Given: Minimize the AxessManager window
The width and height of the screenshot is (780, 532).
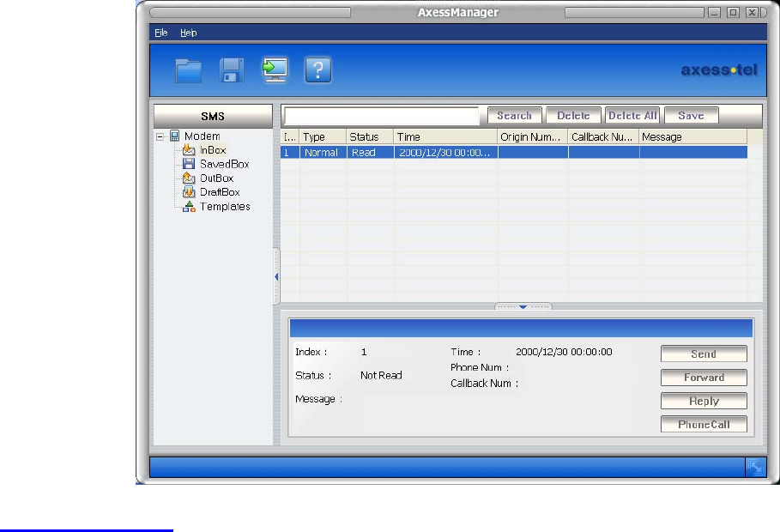Looking at the screenshot, I should pos(715,12).
